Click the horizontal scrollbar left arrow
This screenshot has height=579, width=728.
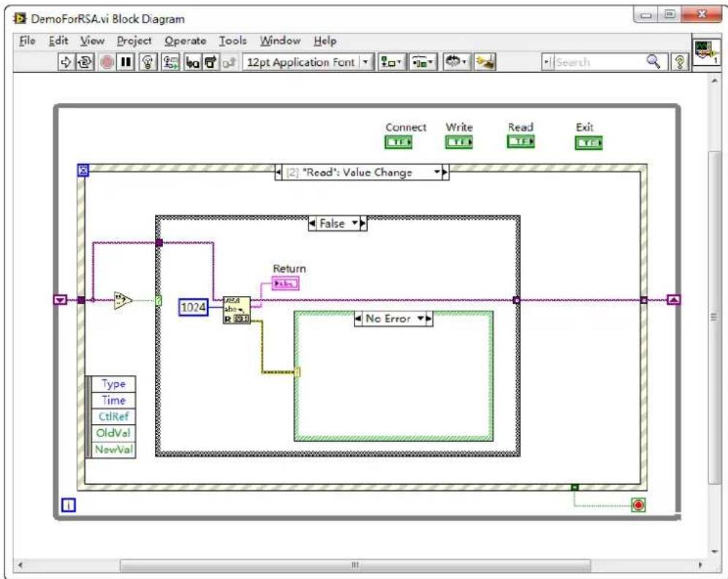tap(20, 565)
